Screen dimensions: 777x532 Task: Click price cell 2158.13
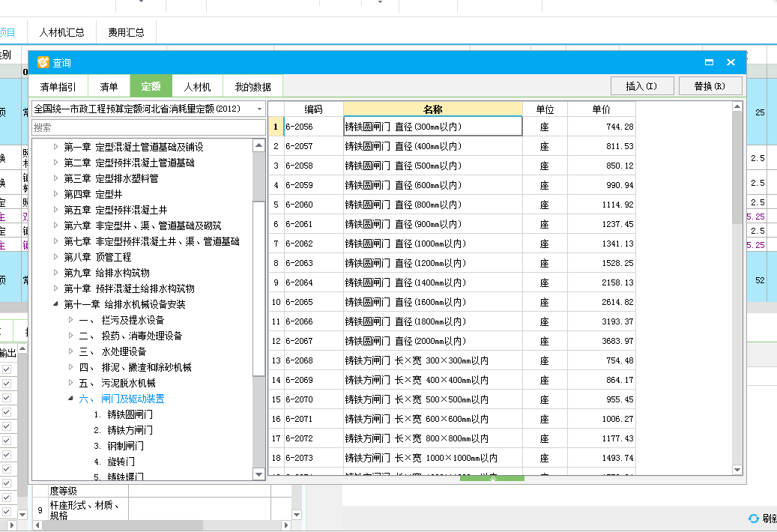[x=602, y=282]
